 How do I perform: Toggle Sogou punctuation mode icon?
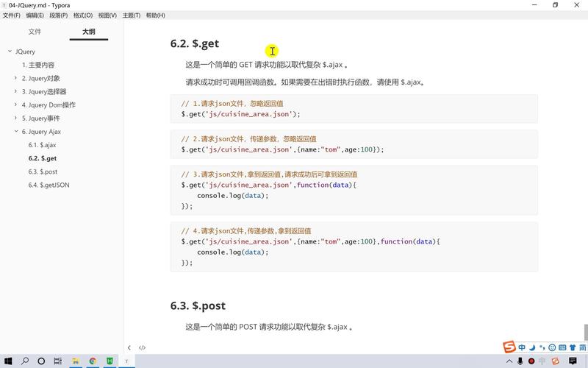(542, 347)
